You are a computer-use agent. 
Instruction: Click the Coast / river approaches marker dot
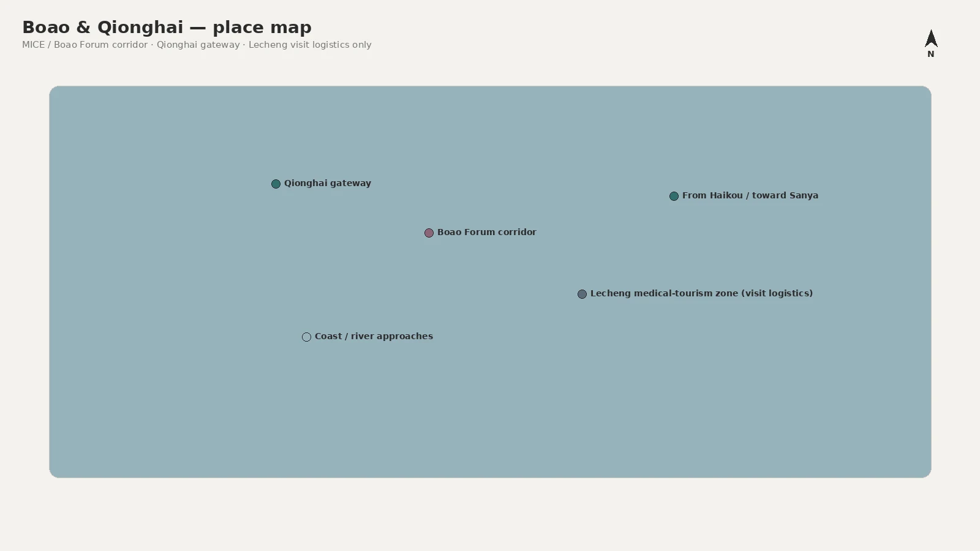[x=306, y=337]
